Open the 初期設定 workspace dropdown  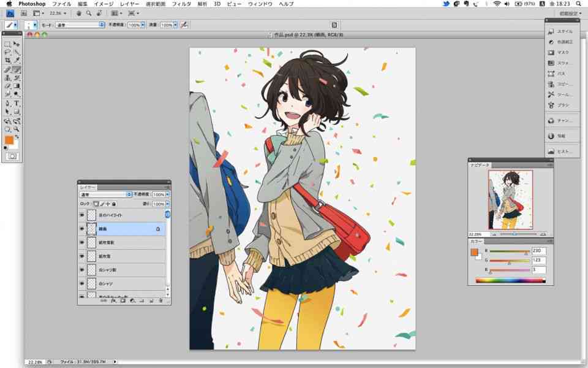coord(570,13)
